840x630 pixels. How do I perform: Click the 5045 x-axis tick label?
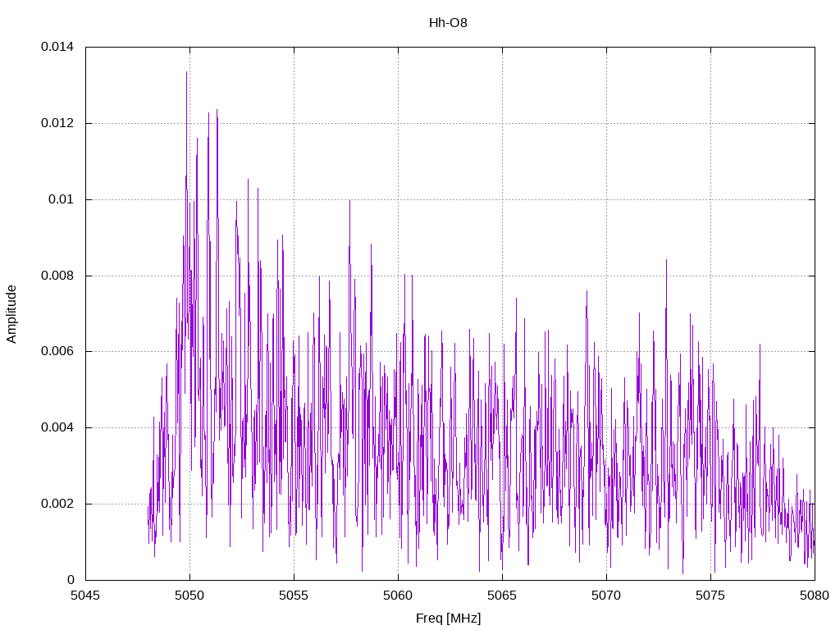[x=85, y=596]
